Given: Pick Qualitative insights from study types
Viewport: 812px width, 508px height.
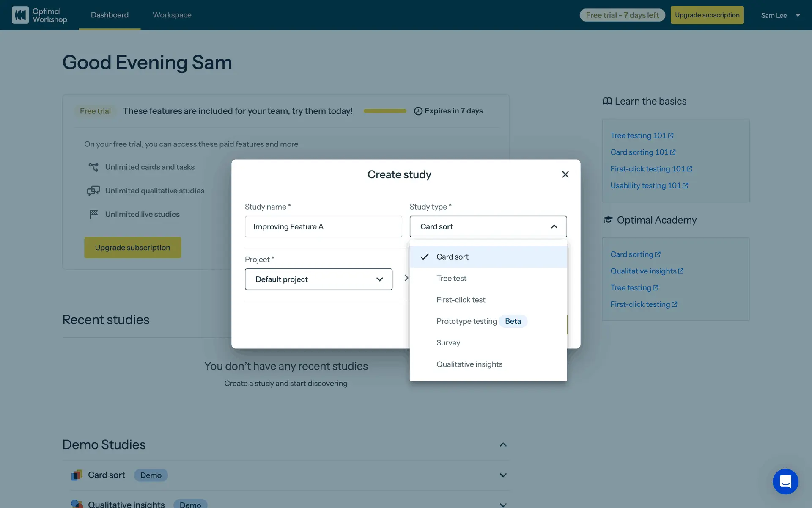Looking at the screenshot, I should pyautogui.click(x=469, y=364).
